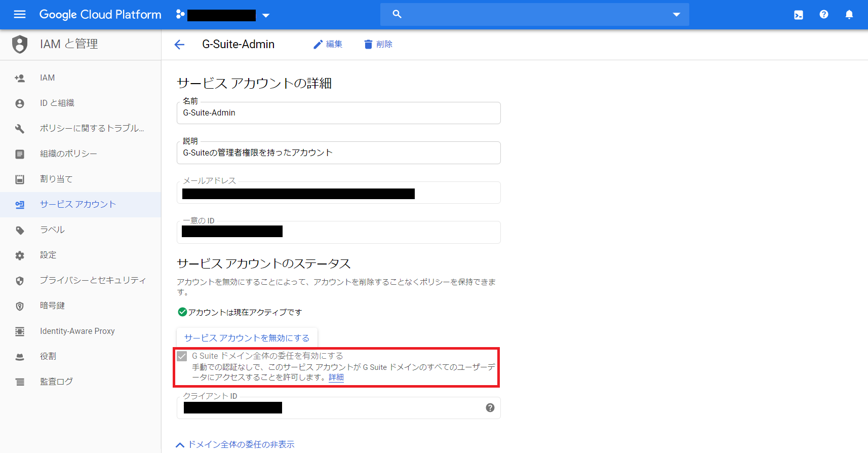Click the 暗号鍵 shield-key icon
Viewport: 868px width, 453px height.
(20, 306)
